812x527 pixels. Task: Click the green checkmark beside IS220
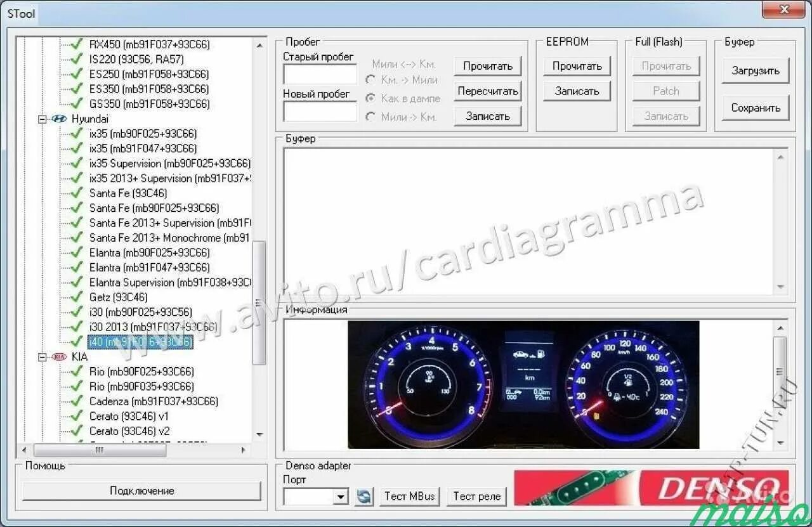(77, 59)
